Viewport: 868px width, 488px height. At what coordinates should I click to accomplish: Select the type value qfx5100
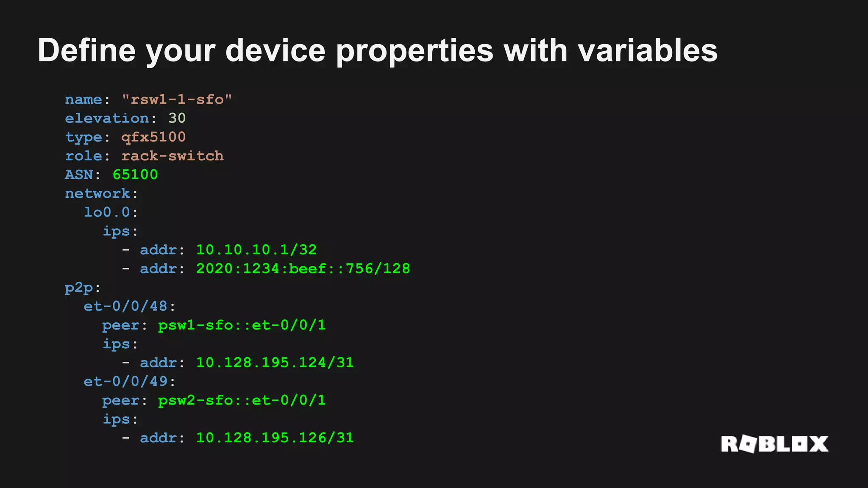click(x=153, y=138)
